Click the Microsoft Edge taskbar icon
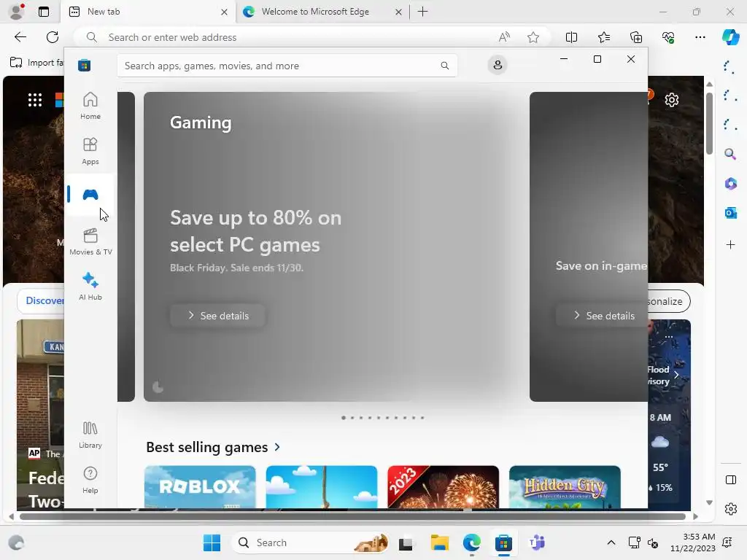 (472, 542)
